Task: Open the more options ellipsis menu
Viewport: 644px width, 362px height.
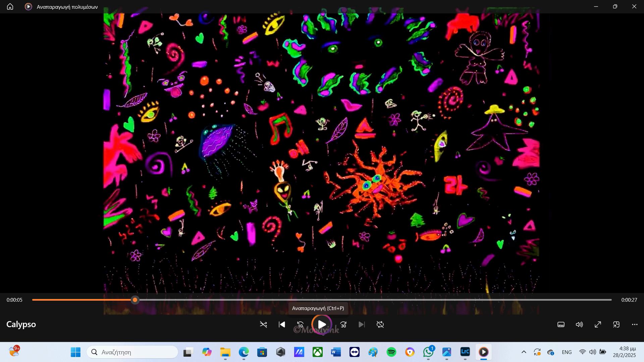Action: (x=635, y=324)
